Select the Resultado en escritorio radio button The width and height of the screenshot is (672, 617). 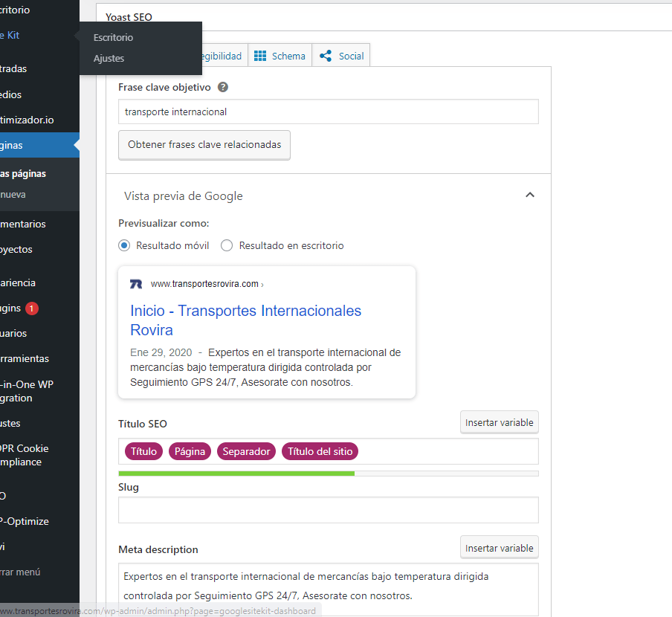coord(227,245)
